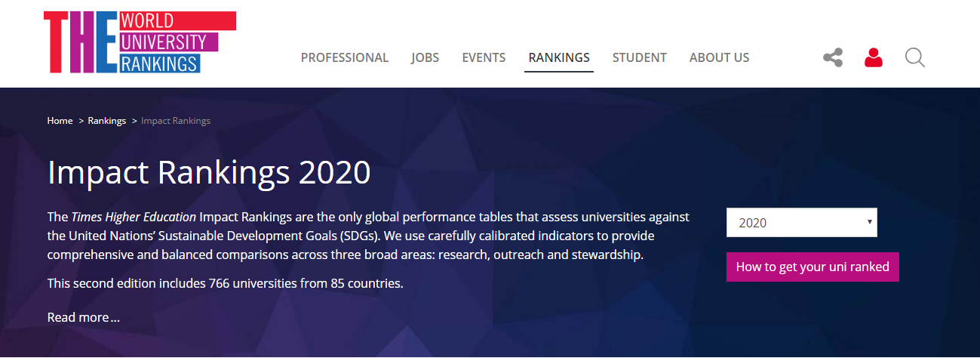Open the PROFESSIONAL menu
Image resolution: width=980 pixels, height=358 pixels.
tap(344, 57)
